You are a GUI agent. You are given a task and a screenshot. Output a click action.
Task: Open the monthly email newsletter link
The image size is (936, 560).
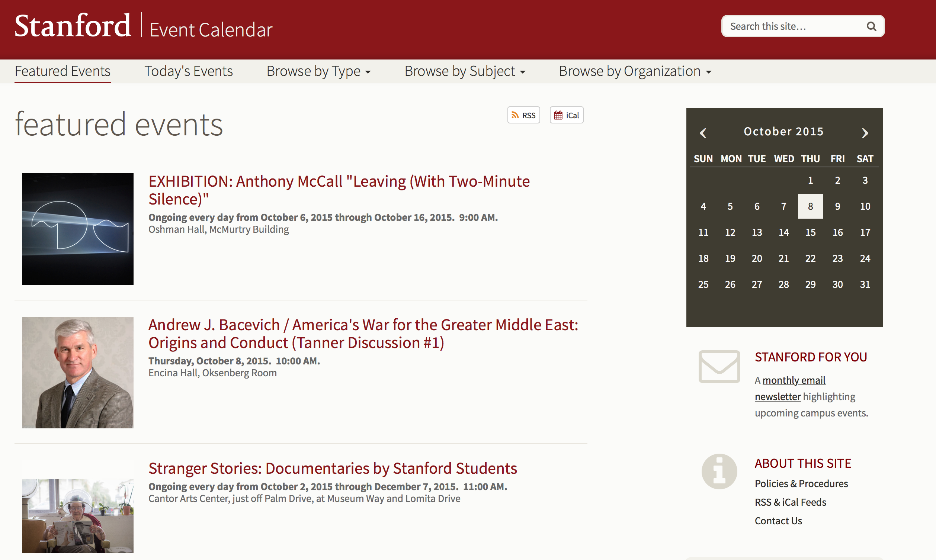pos(794,380)
